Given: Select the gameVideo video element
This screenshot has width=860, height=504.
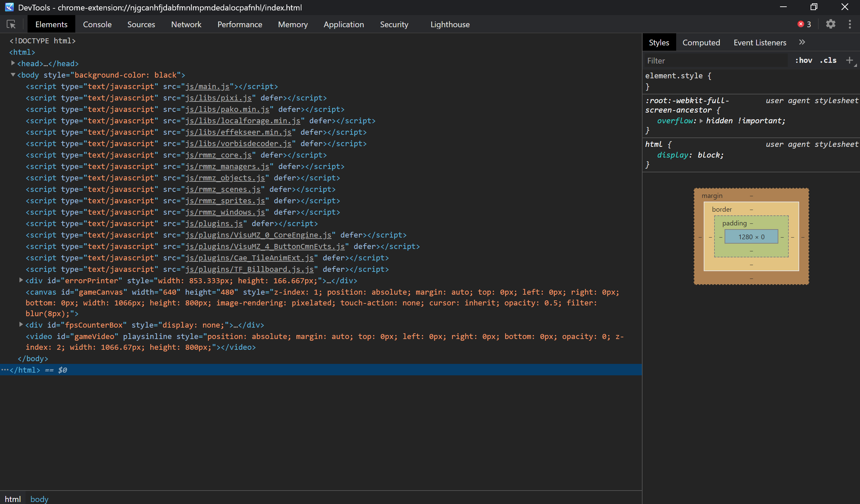Looking at the screenshot, I should (325, 342).
